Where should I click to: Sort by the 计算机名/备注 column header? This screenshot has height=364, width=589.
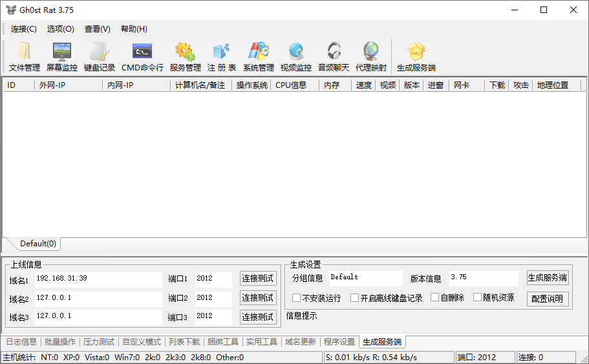tap(201, 85)
